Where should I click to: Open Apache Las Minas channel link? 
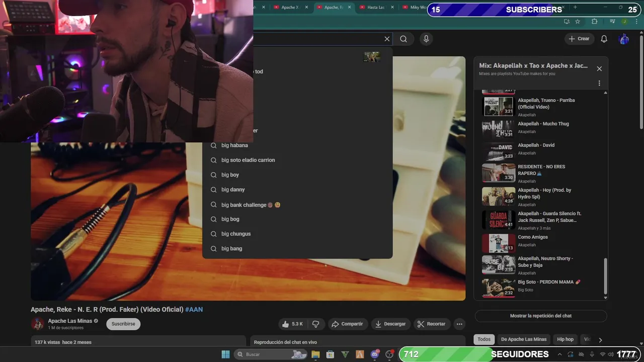click(70, 321)
